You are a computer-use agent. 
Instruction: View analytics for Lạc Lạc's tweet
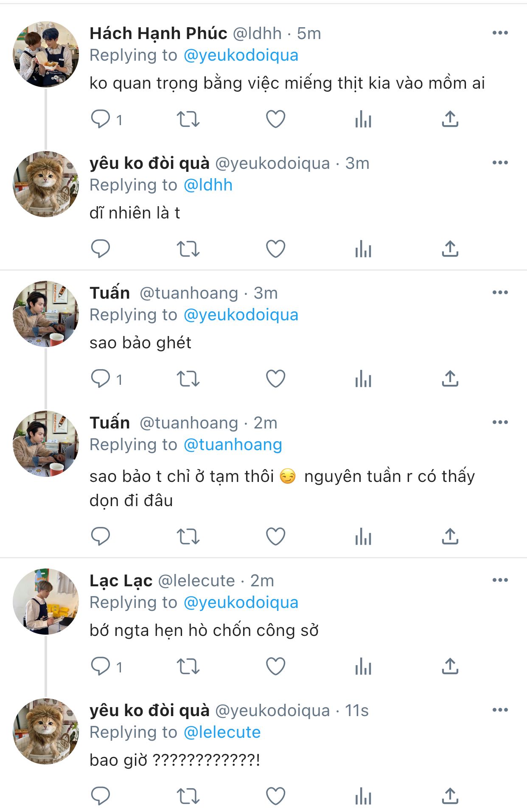363,666
